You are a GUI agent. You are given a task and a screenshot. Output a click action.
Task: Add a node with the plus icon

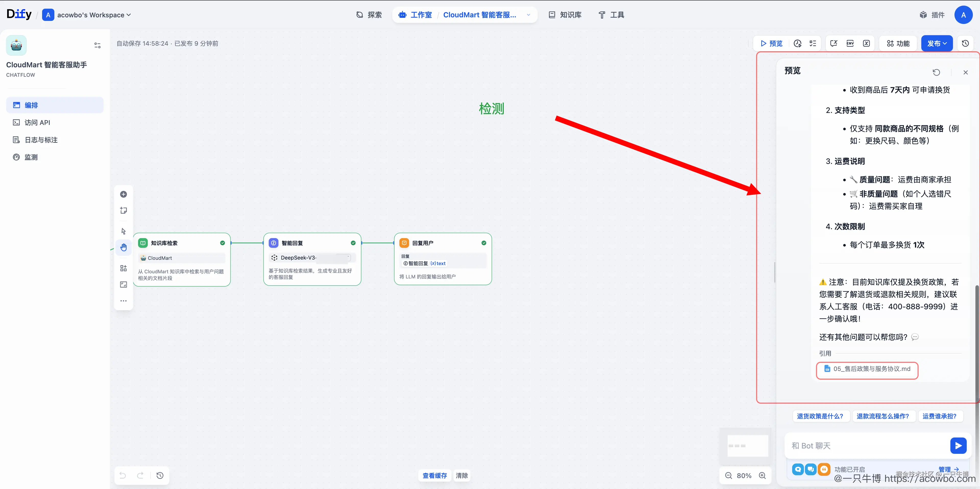(x=124, y=194)
